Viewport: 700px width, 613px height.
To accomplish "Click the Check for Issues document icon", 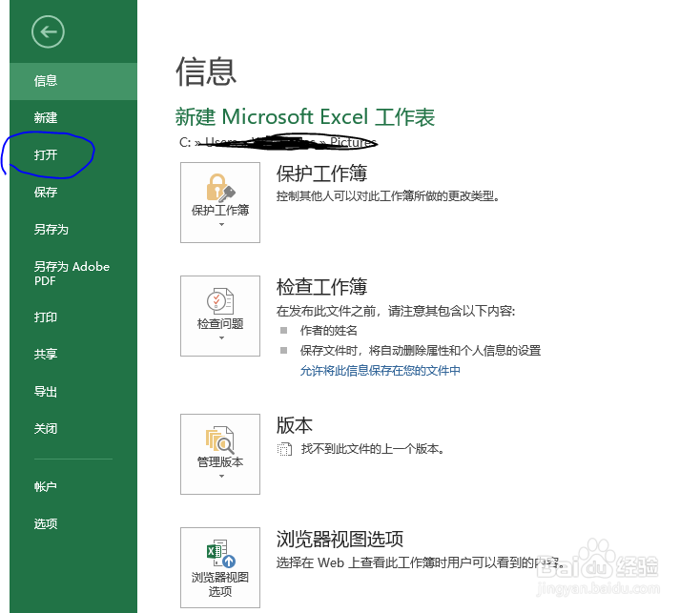I will click(220, 301).
